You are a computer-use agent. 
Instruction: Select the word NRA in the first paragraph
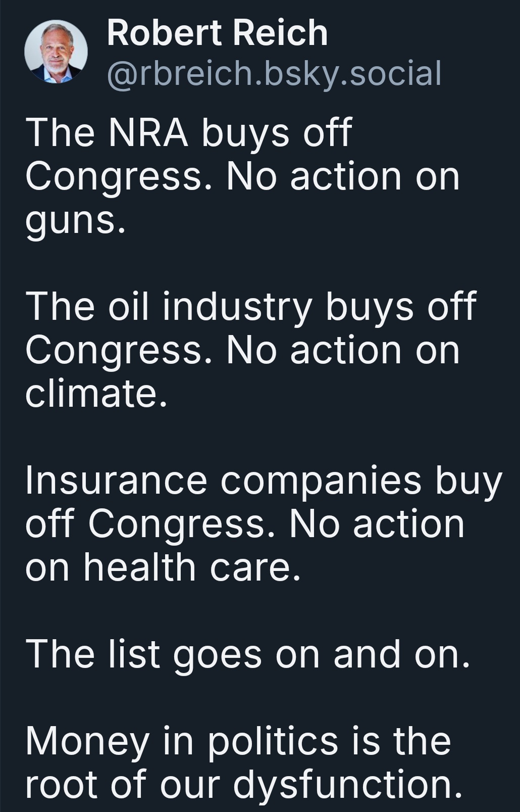point(148,133)
